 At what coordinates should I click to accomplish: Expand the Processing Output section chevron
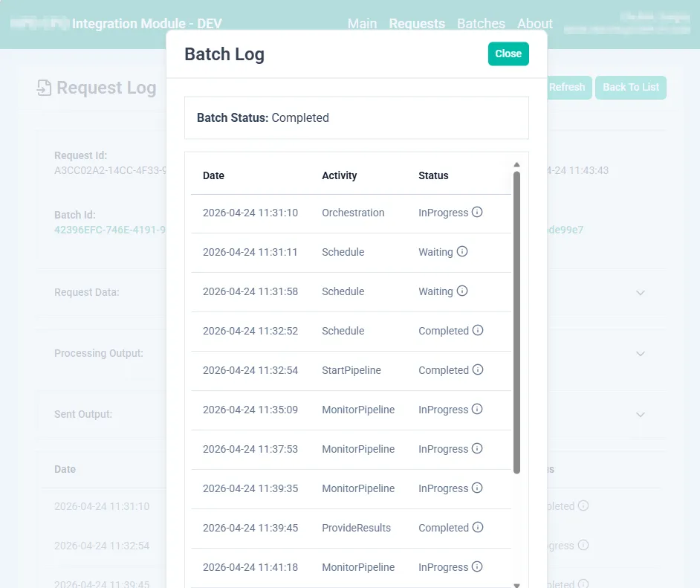641,354
